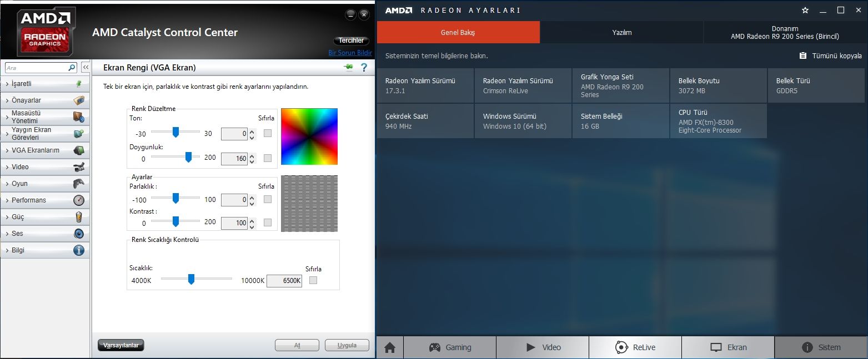Click the Önayarlar icon in sidebar
The height and width of the screenshot is (359, 868).
tap(79, 100)
